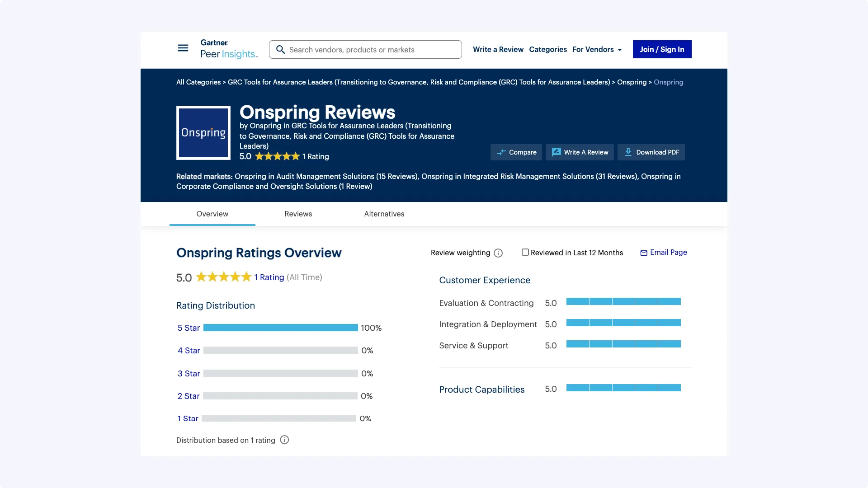Expand the For Vendors dropdown

(597, 49)
